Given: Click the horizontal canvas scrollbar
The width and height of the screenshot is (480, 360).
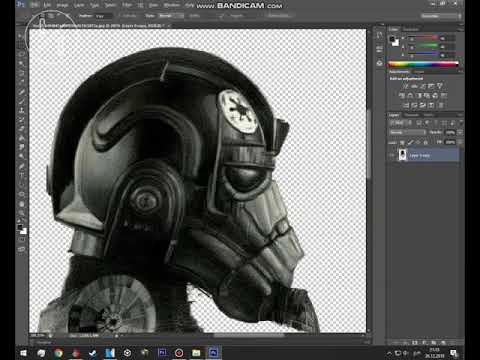Looking at the screenshot, I should click(248, 336).
